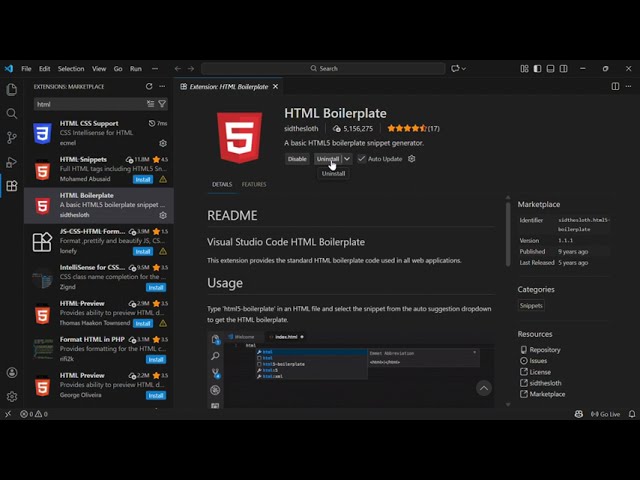
Task: Open the View menu
Action: point(99,69)
